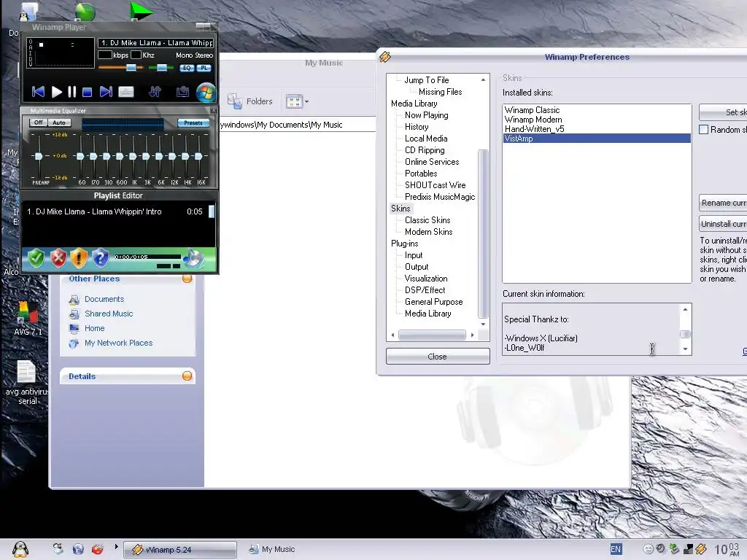Select Jump To File in preferences tree
The width and height of the screenshot is (747, 560).
(426, 80)
